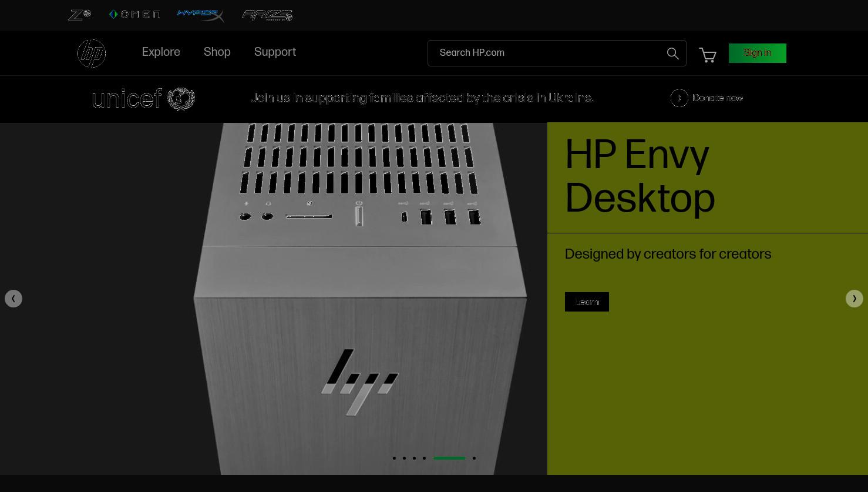Focus the Search HP.com field

click(557, 53)
